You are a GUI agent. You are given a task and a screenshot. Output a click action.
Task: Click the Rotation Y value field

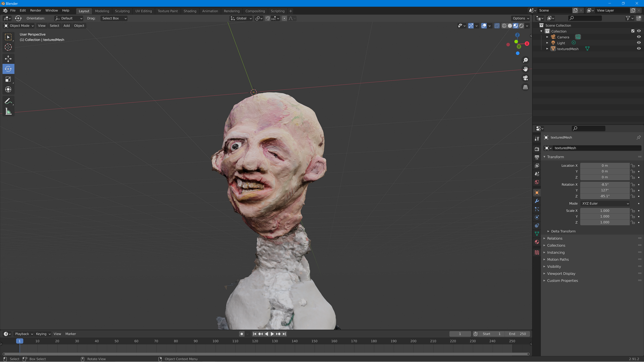pos(605,190)
